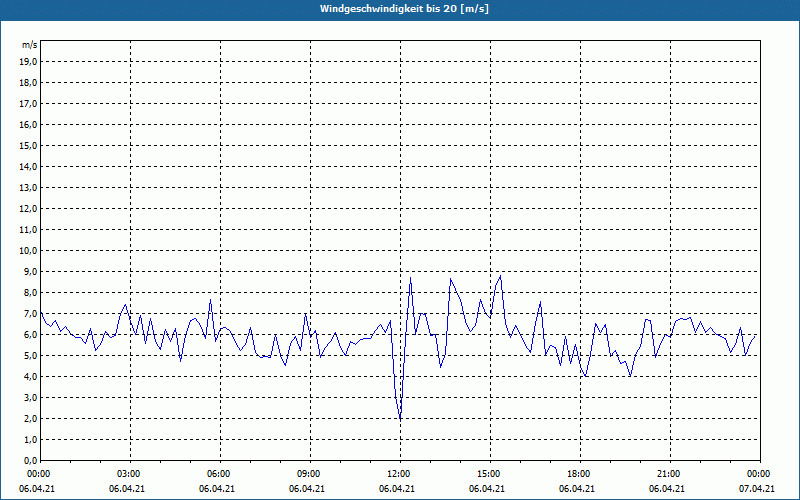The image size is (800, 500).
Task: Select the '18,0' y-axis label
Action: coord(28,83)
